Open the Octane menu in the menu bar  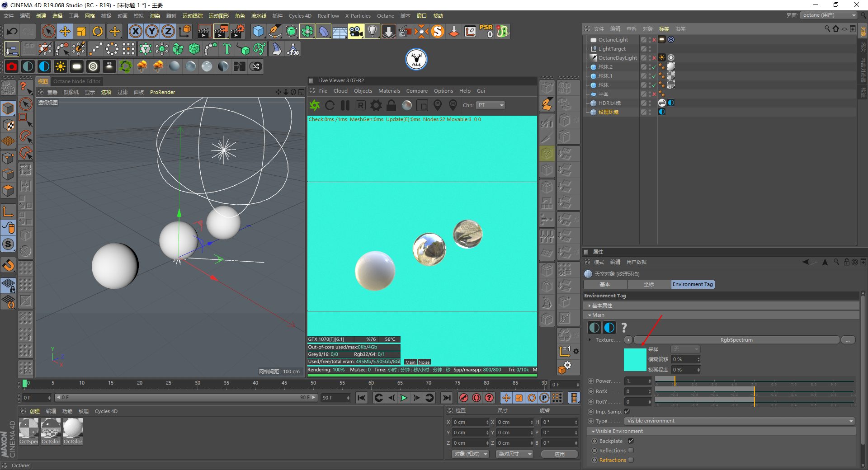386,16
